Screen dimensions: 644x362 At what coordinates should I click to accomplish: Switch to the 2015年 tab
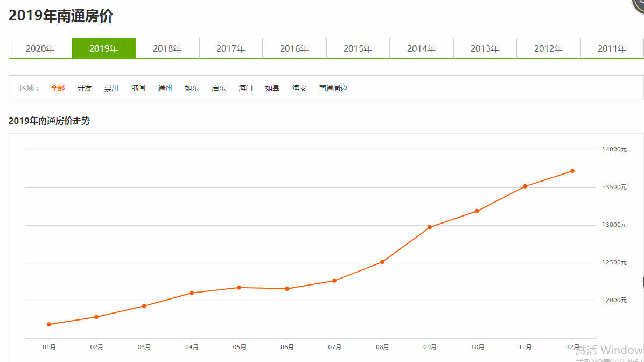(x=358, y=48)
